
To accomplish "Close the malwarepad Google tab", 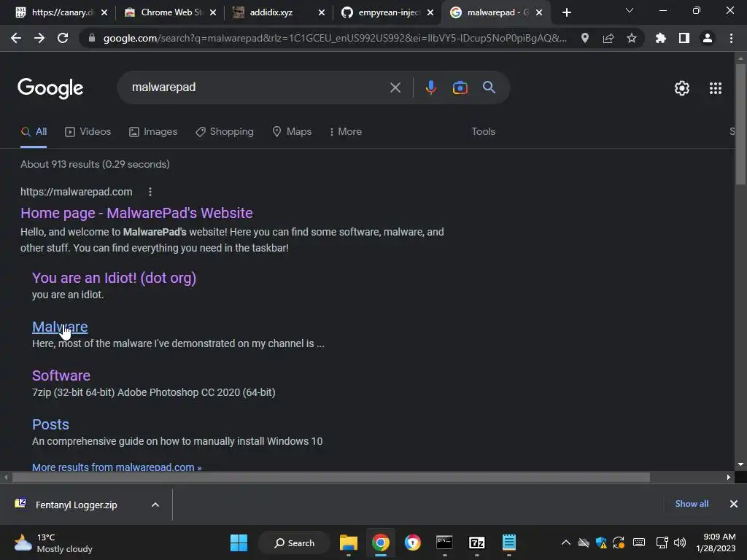I will point(539,12).
